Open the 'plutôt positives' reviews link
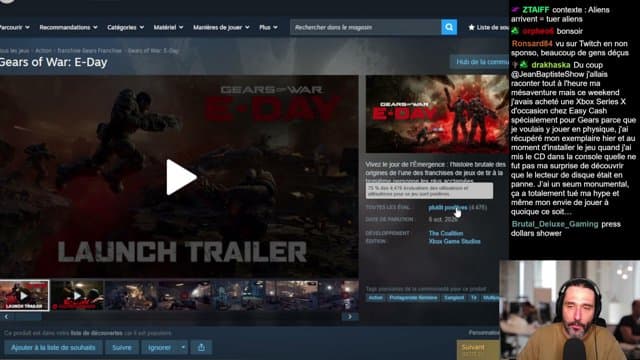The height and width of the screenshot is (360, 640). 448,207
